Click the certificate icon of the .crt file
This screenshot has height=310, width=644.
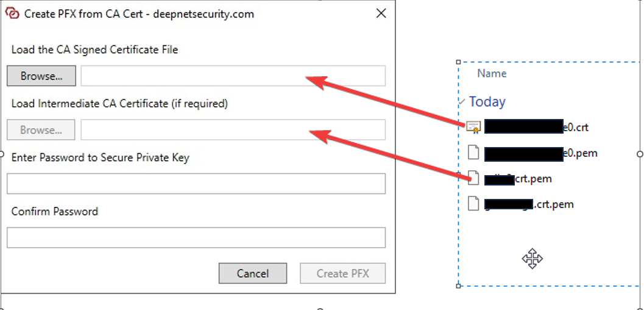[473, 127]
